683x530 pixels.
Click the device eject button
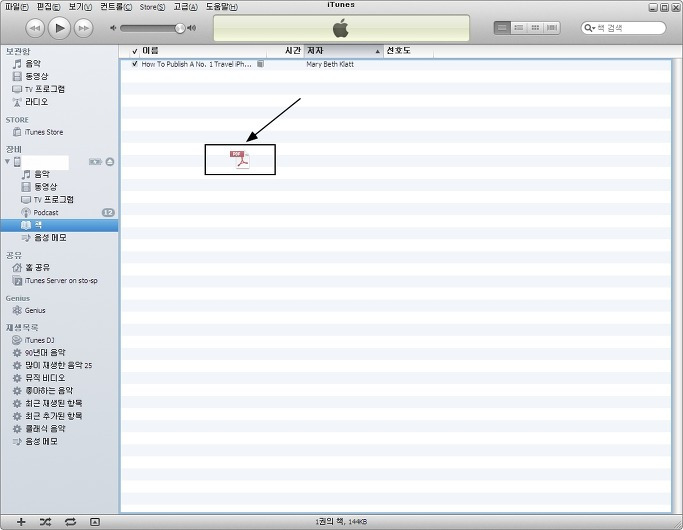point(110,162)
